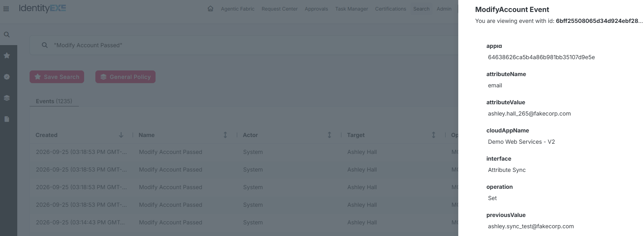Go to the home icon

(210, 9)
